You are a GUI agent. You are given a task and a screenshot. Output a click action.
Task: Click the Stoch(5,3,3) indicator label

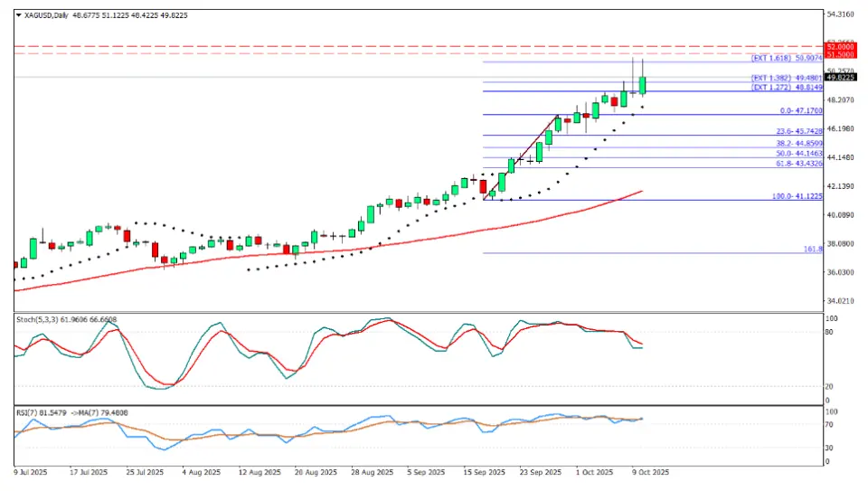(x=66, y=319)
